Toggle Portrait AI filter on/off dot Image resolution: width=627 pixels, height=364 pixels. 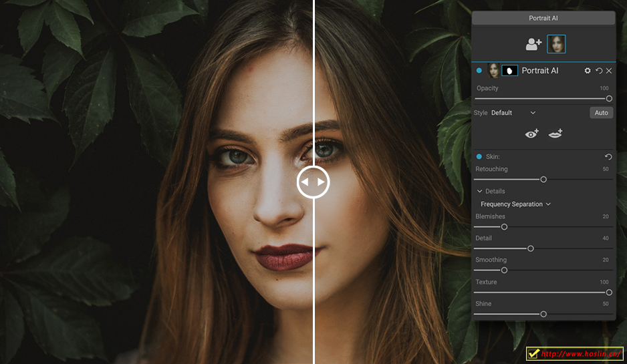coord(479,71)
